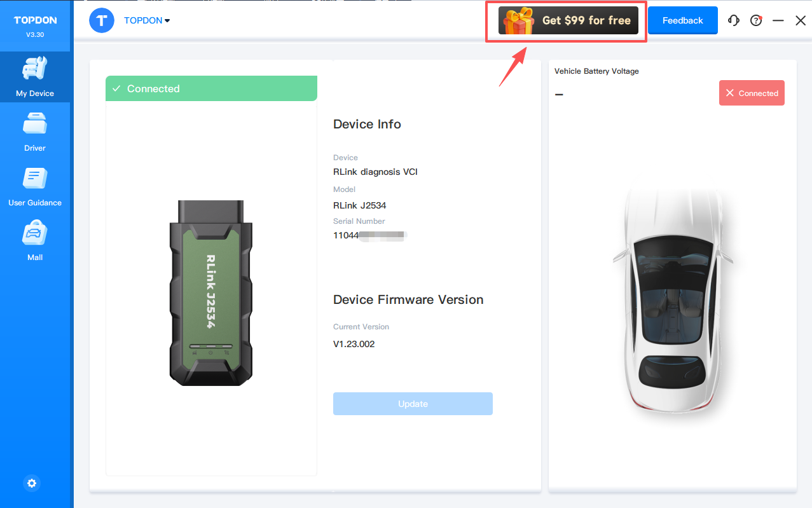Close the TOPDON application window
812x508 pixels.
[x=801, y=20]
